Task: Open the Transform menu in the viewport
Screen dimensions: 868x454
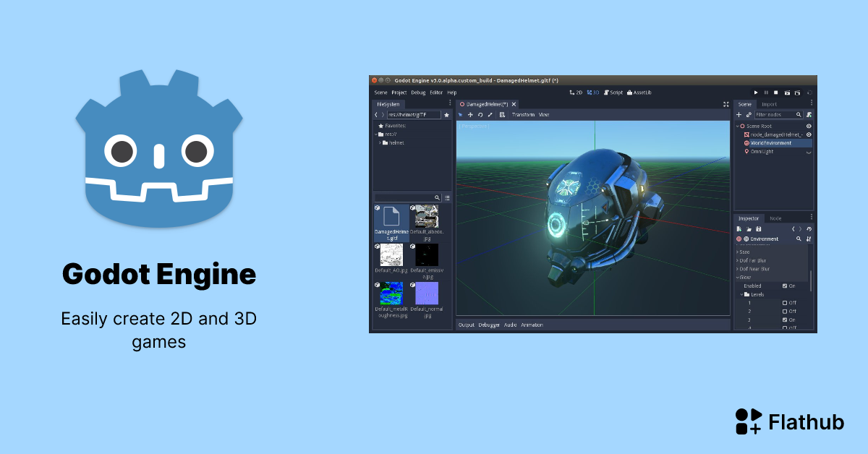Action: [x=524, y=114]
